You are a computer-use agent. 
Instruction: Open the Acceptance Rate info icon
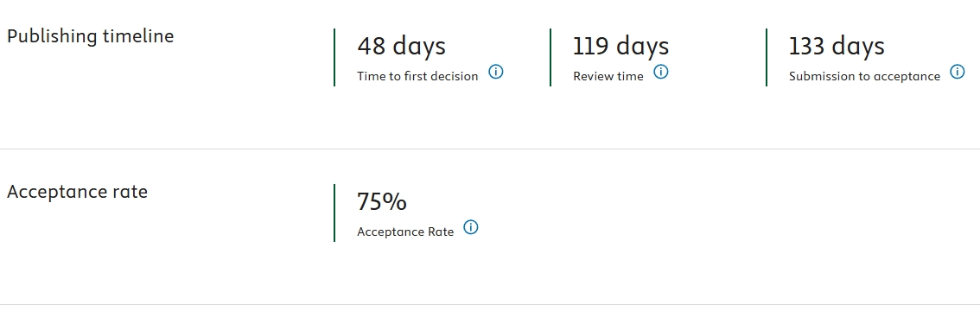[471, 227]
